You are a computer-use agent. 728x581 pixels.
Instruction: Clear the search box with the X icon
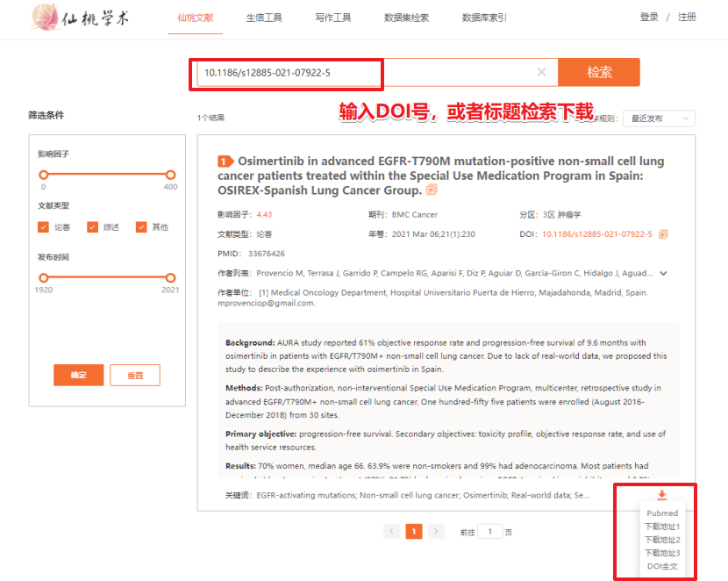click(x=541, y=72)
